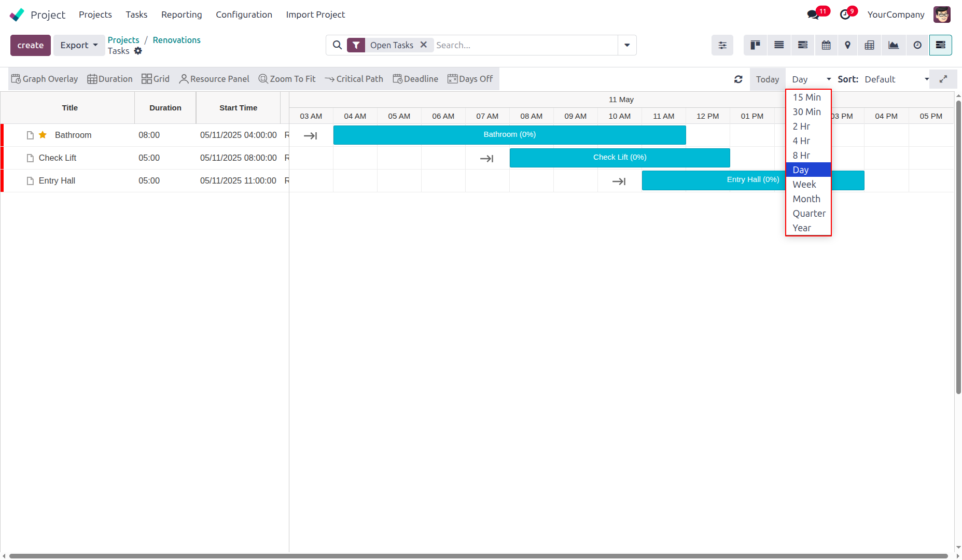Toggle the Resource Panel
Image resolution: width=962 pixels, height=560 pixels.
[x=214, y=79]
